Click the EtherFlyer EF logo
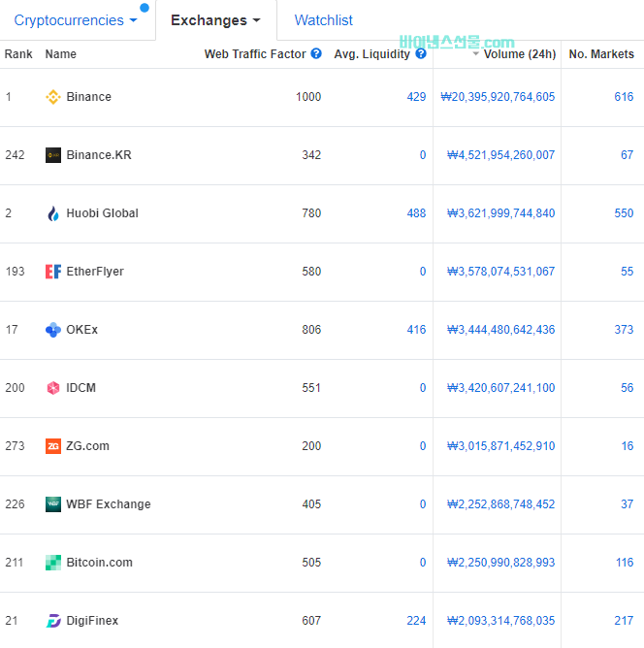644x648 pixels. tap(53, 272)
